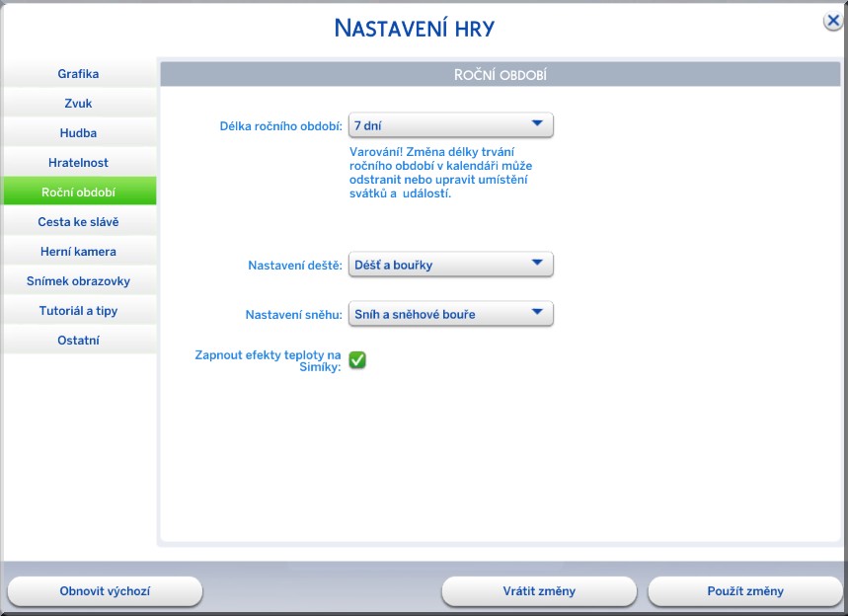This screenshot has width=848, height=616.
Task: Go to the Hratelnost tab
Action: (x=78, y=162)
